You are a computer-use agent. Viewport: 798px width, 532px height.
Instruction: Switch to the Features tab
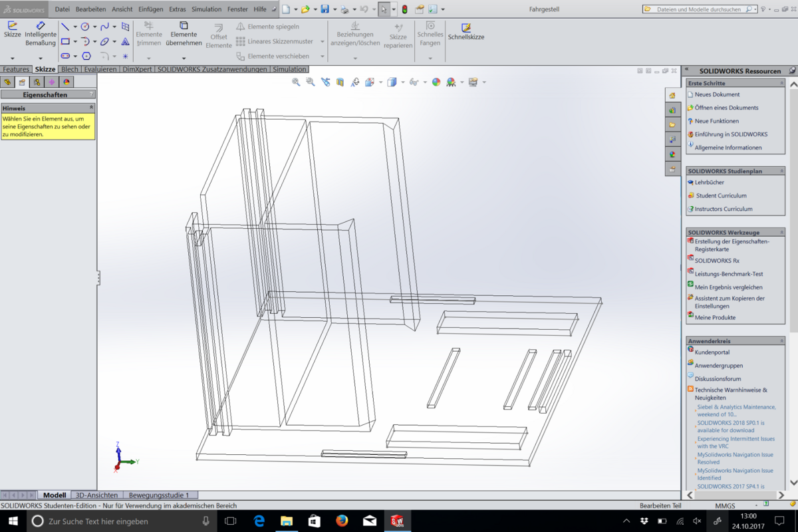click(16, 69)
